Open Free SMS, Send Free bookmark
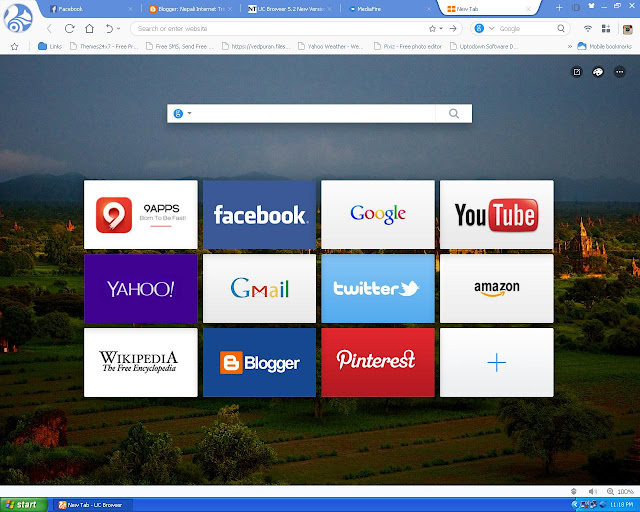 pyautogui.click(x=180, y=47)
